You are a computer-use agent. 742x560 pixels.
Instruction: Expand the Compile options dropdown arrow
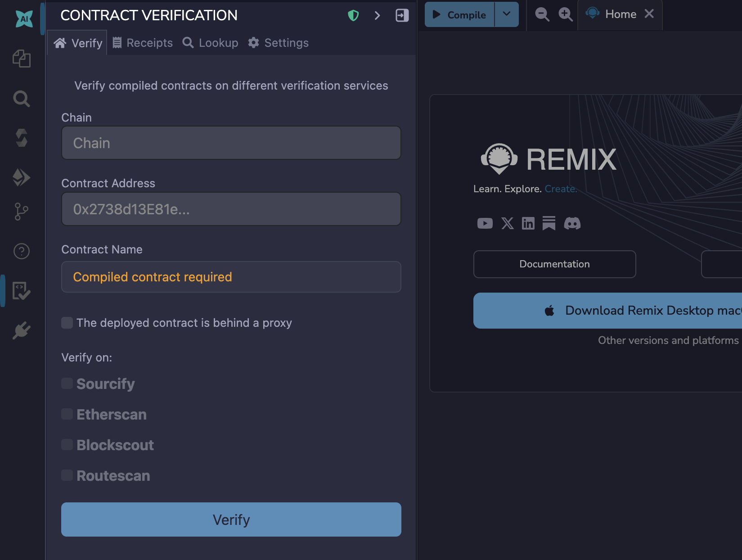click(x=507, y=14)
